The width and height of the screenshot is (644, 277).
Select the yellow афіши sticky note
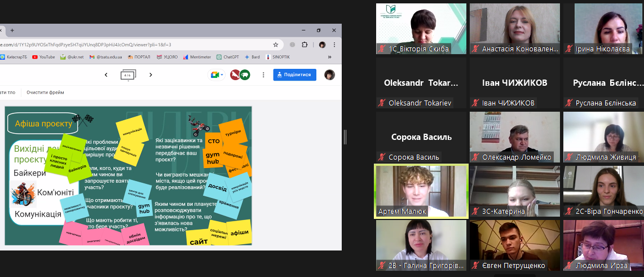pyautogui.click(x=240, y=232)
